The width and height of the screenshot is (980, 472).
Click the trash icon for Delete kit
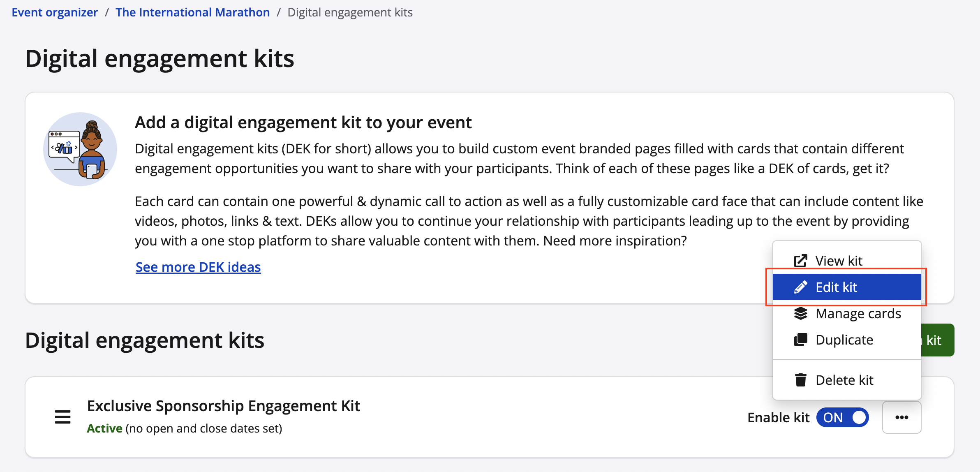pyautogui.click(x=800, y=380)
